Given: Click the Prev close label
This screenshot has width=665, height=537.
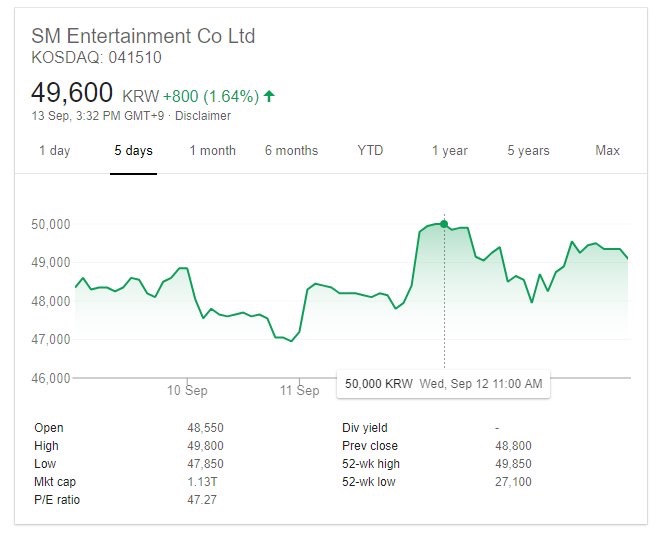Looking at the screenshot, I should pos(370,446).
